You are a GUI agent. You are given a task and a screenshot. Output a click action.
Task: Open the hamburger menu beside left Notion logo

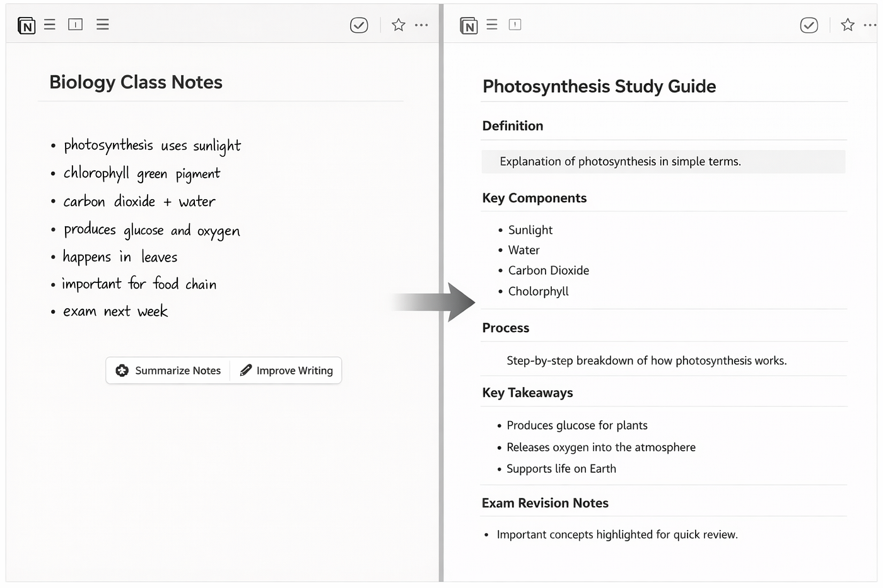[x=50, y=25]
